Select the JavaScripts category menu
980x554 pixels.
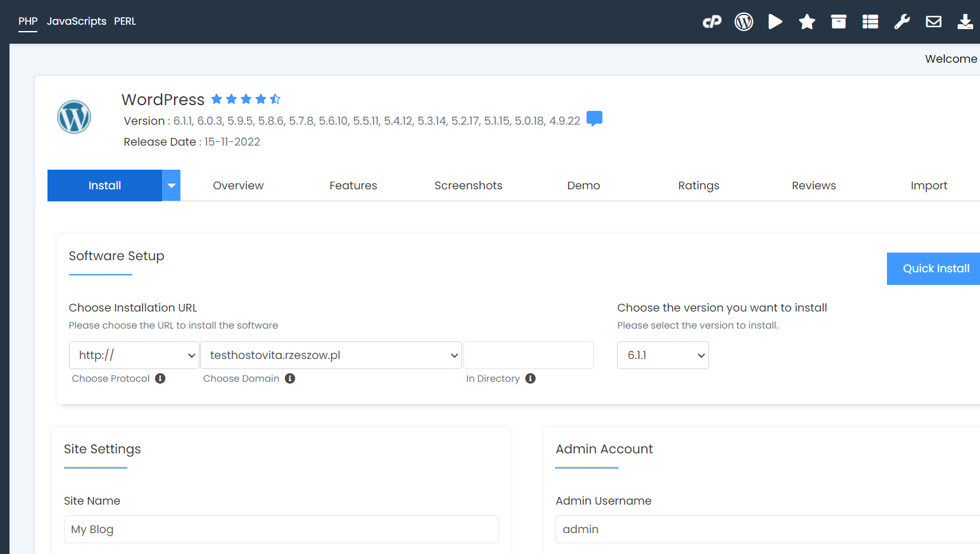click(x=77, y=22)
